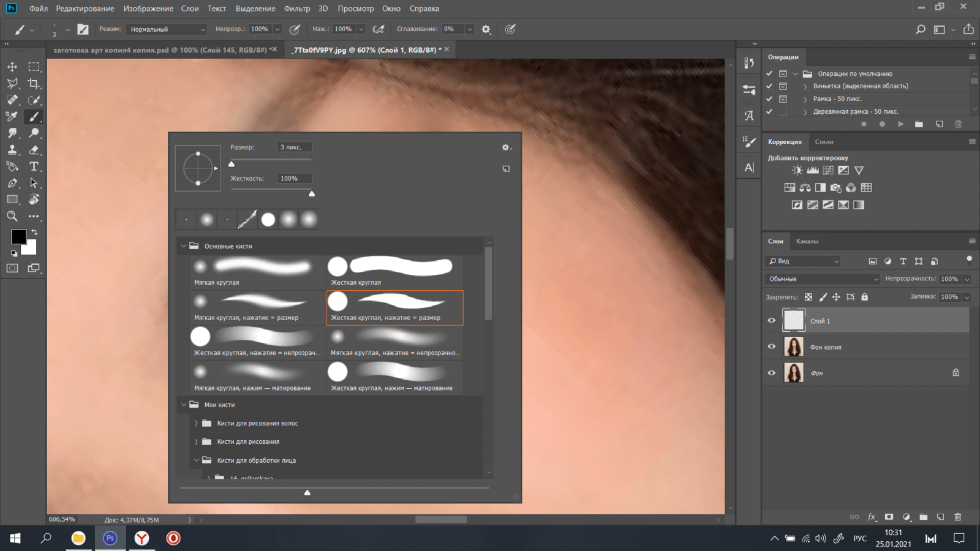Choose Мягкая круглая brush preset
Viewport: 980px width, 551px height.
pyautogui.click(x=258, y=272)
